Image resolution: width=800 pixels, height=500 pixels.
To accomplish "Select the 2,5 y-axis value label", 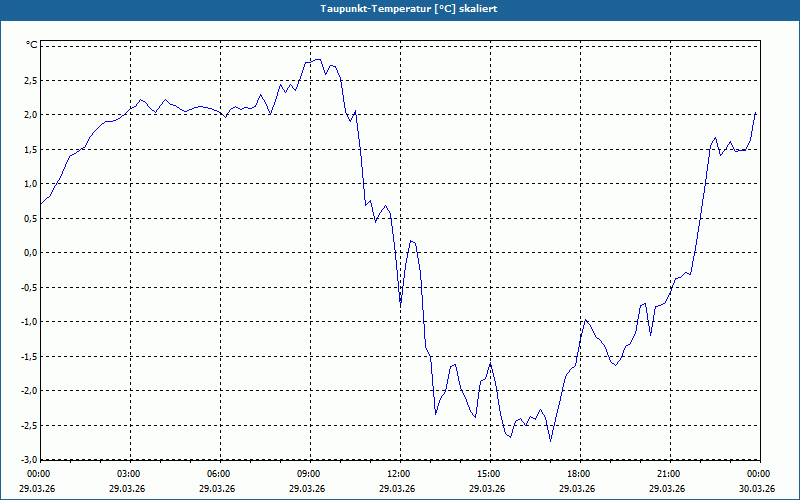I will tap(30, 80).
